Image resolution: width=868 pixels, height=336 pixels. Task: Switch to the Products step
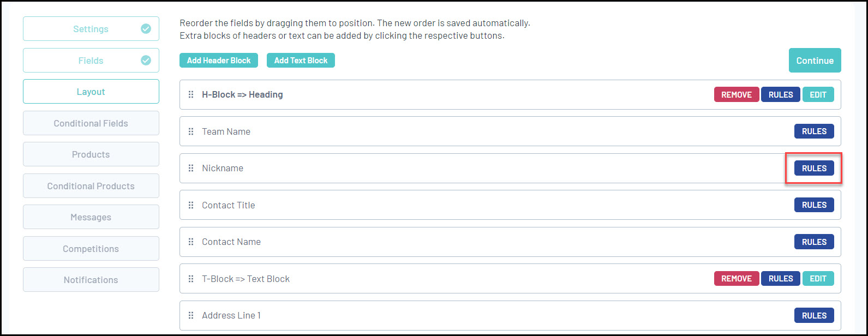[x=91, y=154]
